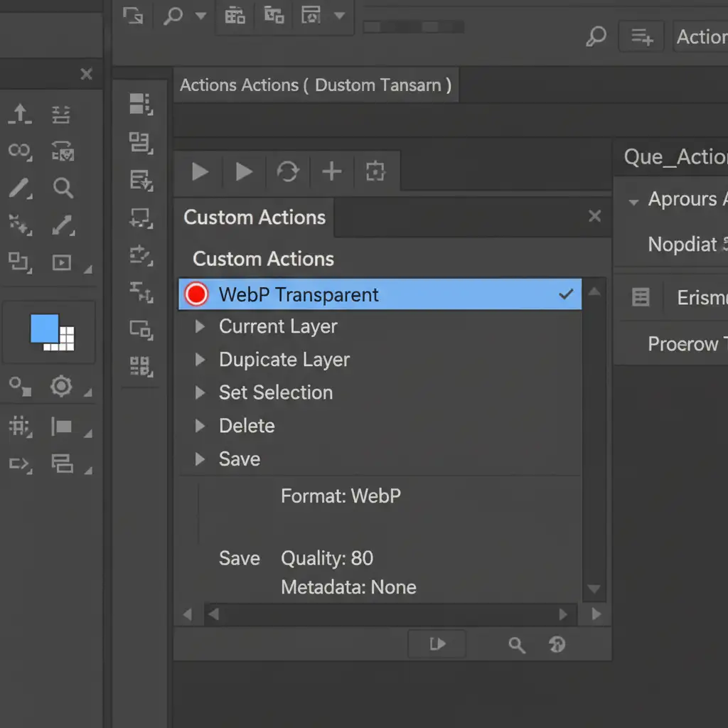The width and height of the screenshot is (728, 728).
Task: Expand the Set Selection step
Action: (200, 392)
